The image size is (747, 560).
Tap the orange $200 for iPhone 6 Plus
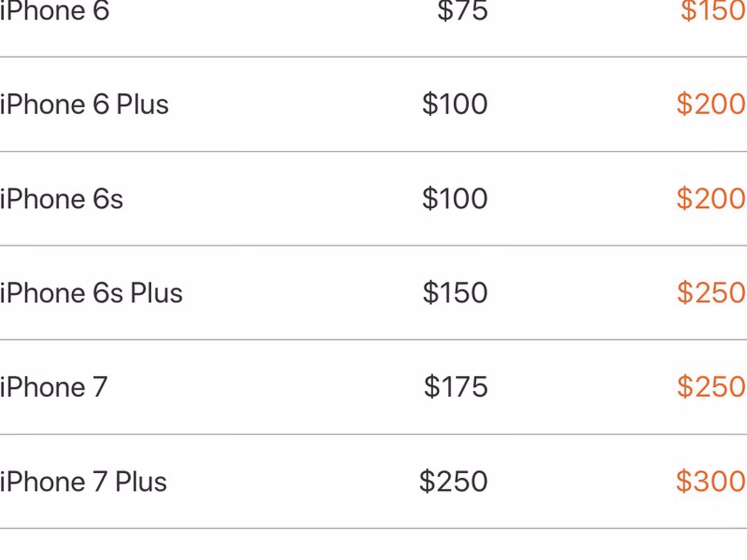(711, 104)
